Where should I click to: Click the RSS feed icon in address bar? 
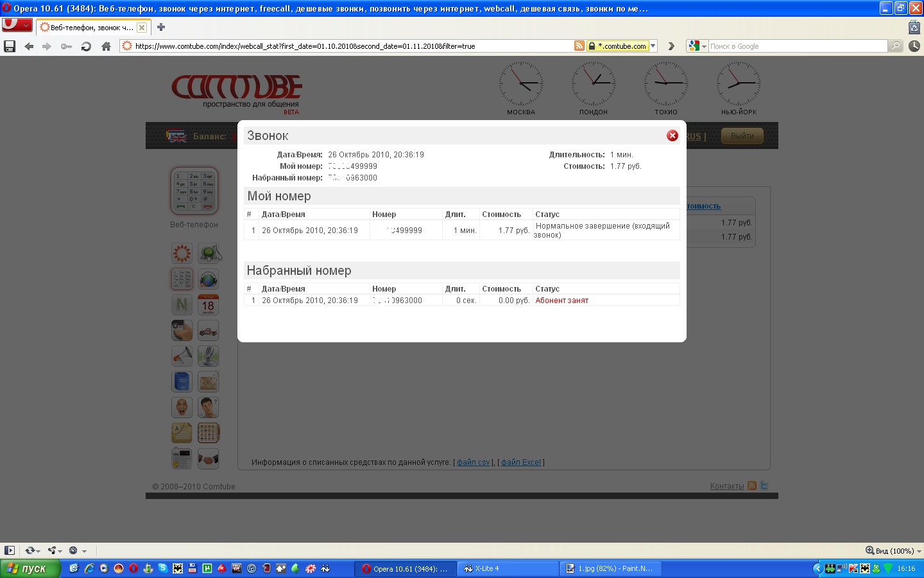pos(579,46)
